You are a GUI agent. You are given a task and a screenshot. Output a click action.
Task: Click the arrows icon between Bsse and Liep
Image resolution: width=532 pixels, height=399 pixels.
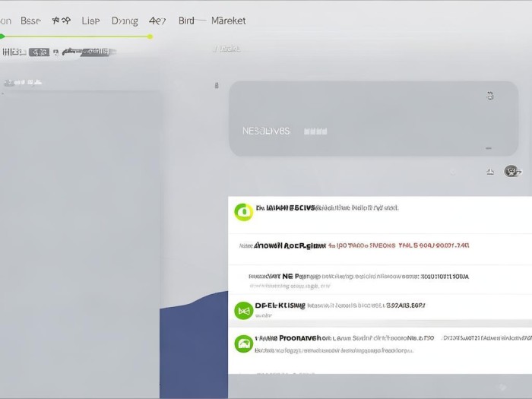(x=61, y=21)
